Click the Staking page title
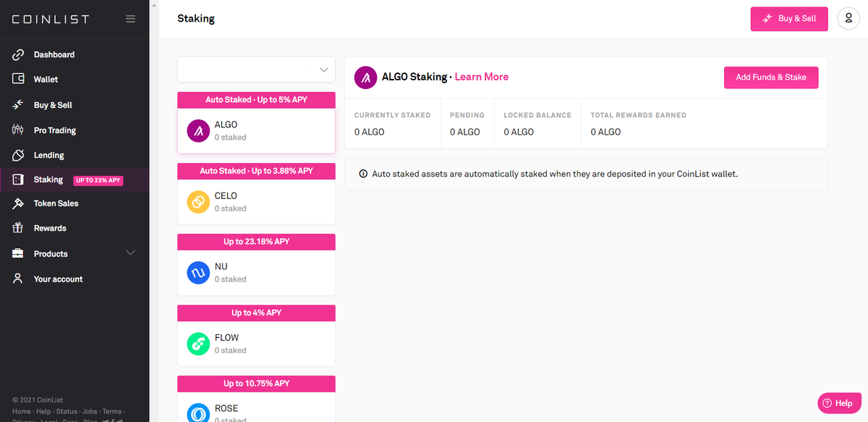Viewport: 868px width, 422px height. (x=196, y=19)
